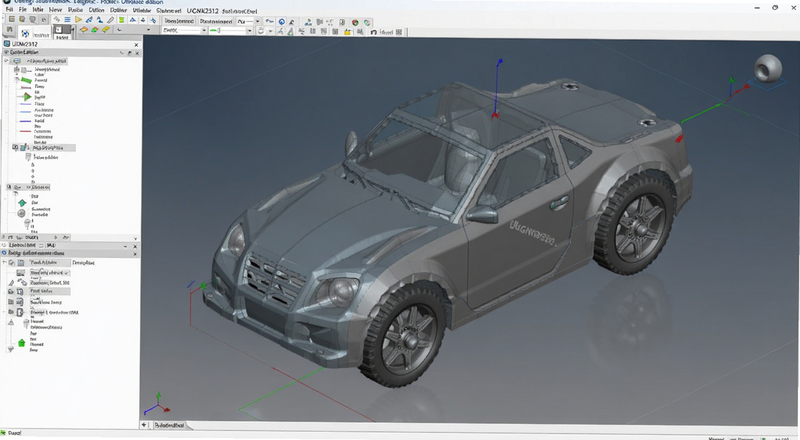Select tree row with dark blue line swatch
Screen dimensions: 800x440
[33, 121]
